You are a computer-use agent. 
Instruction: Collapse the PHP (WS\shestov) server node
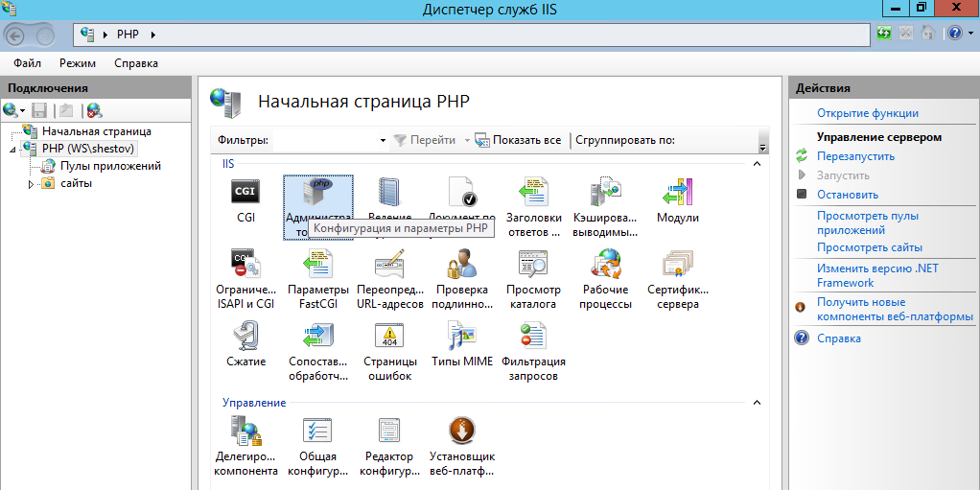click(x=13, y=150)
